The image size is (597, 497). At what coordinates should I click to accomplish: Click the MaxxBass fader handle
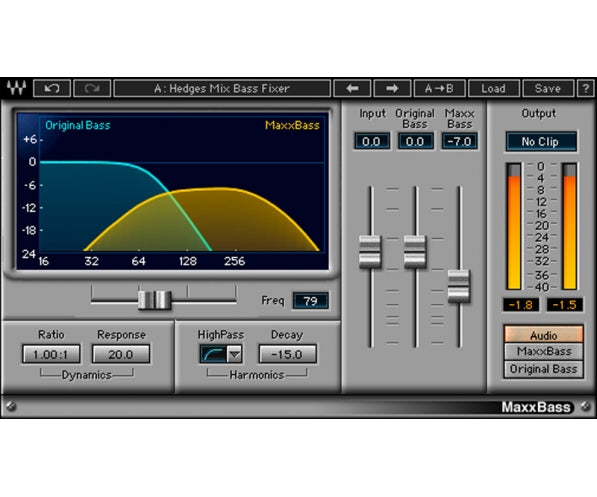tap(459, 286)
